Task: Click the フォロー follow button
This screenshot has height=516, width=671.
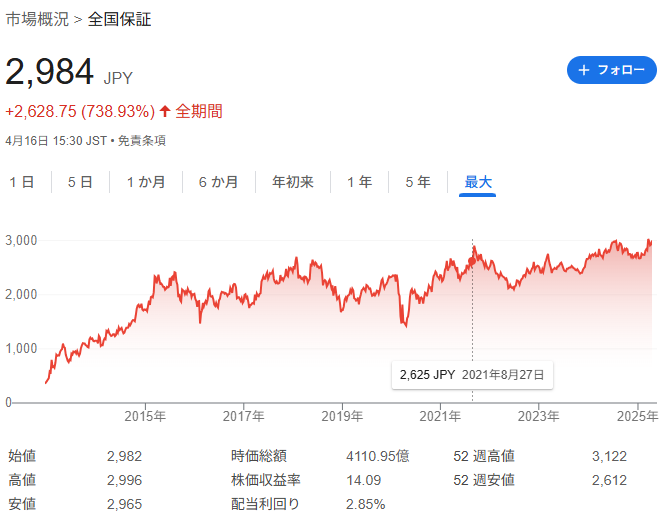Action: 612,70
